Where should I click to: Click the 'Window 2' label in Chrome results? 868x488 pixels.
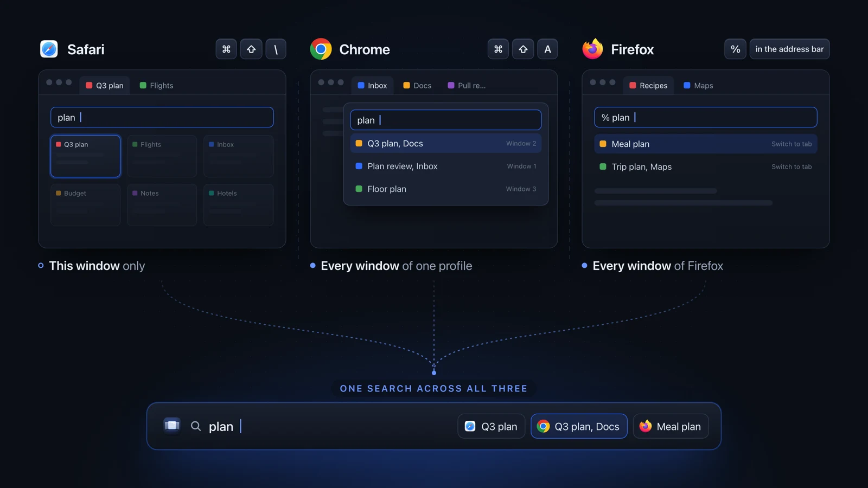pos(521,143)
